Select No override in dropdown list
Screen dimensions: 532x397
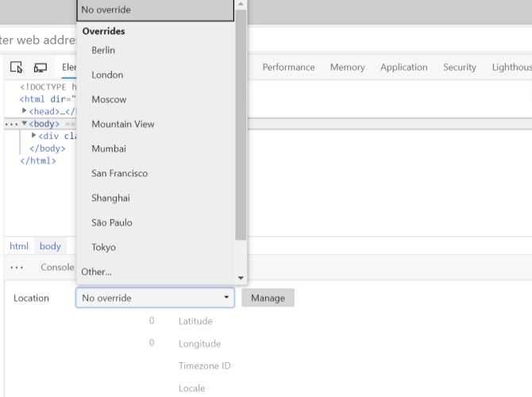(x=156, y=10)
